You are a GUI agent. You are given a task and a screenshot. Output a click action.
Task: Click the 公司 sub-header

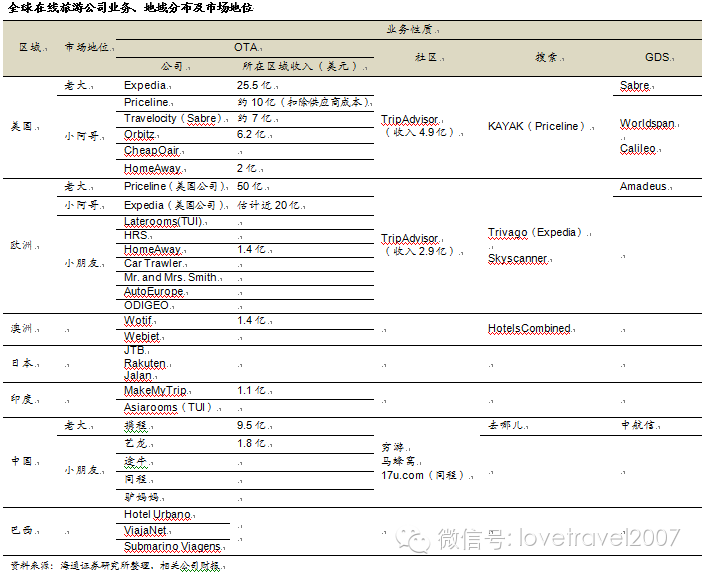pyautogui.click(x=173, y=66)
